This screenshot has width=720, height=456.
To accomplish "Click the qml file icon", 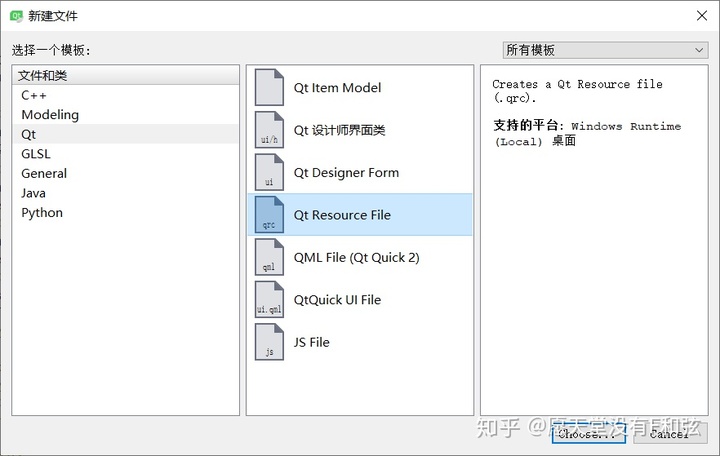I will tap(269, 257).
